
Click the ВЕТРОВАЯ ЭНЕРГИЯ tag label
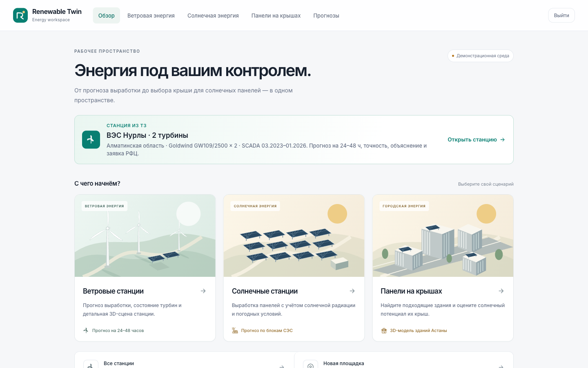point(105,206)
